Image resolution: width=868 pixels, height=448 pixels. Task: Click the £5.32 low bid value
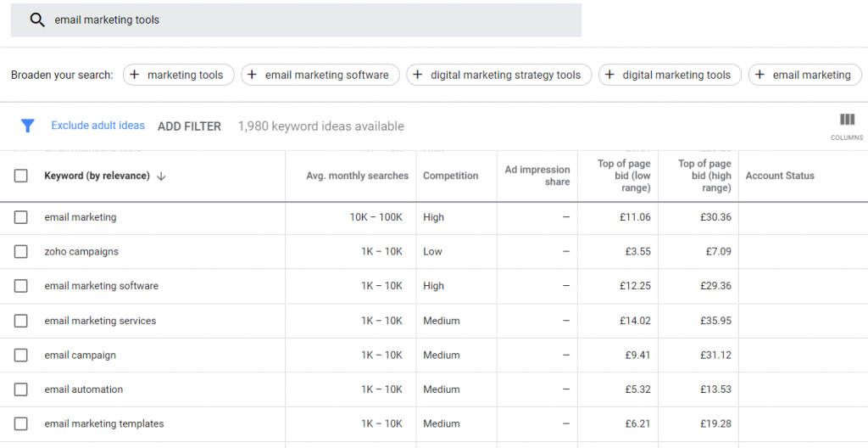tap(637, 389)
